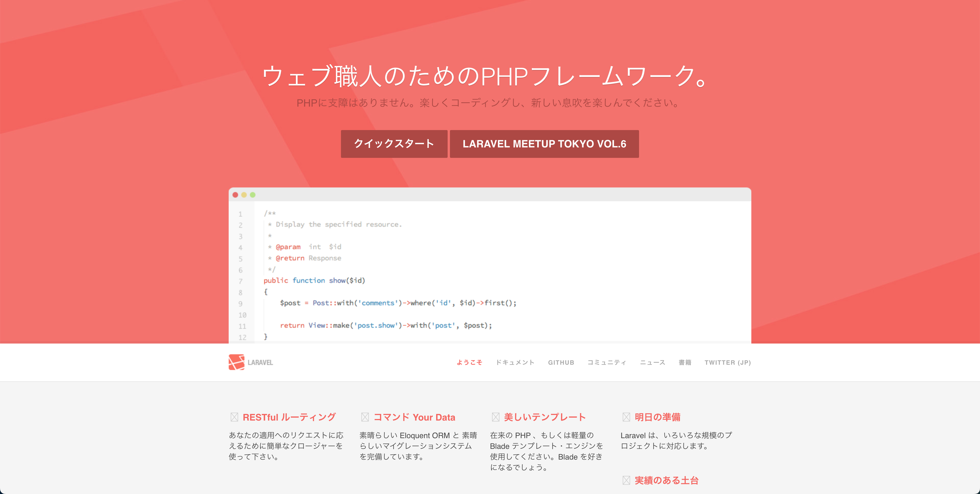Click the LARAVEL brand text
980x494 pixels.
point(260,362)
